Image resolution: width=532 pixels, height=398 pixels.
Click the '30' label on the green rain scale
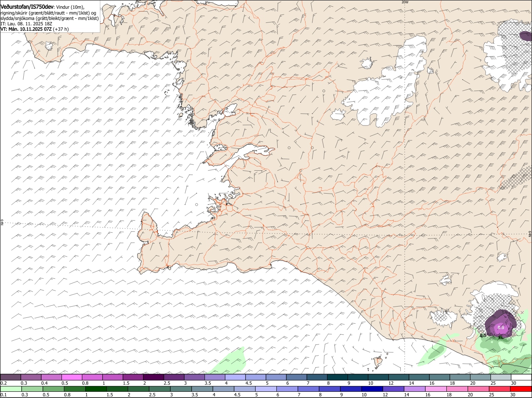tap(512, 395)
